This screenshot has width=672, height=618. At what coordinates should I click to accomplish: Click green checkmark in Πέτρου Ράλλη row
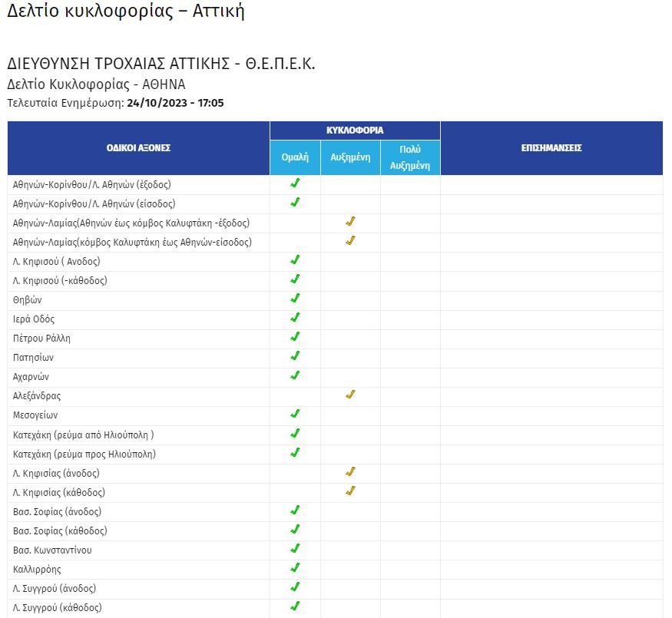295,337
